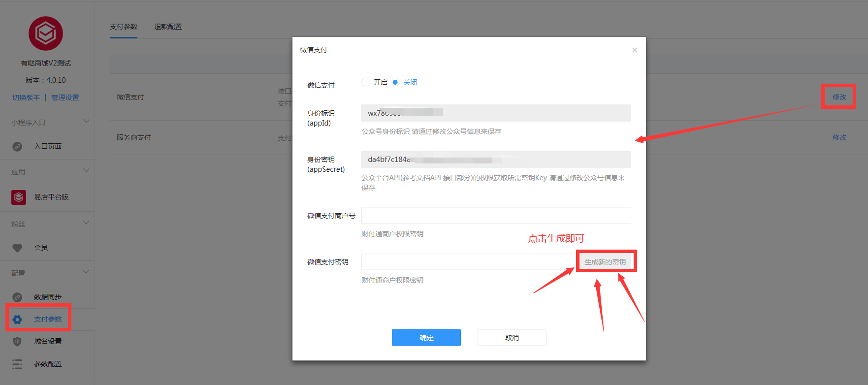This screenshot has width=868, height=385.
Task: Click the 易店平台版 app icon
Action: (x=19, y=197)
